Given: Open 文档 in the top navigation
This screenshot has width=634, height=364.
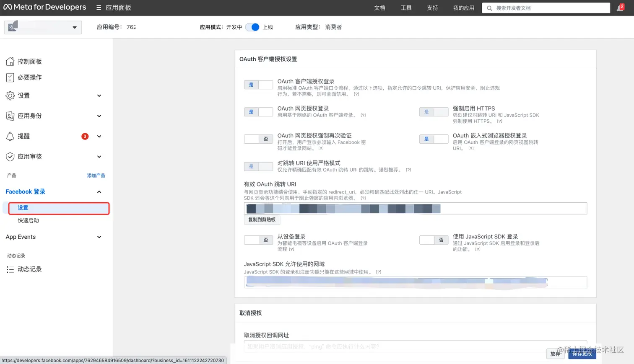Looking at the screenshot, I should (x=379, y=8).
